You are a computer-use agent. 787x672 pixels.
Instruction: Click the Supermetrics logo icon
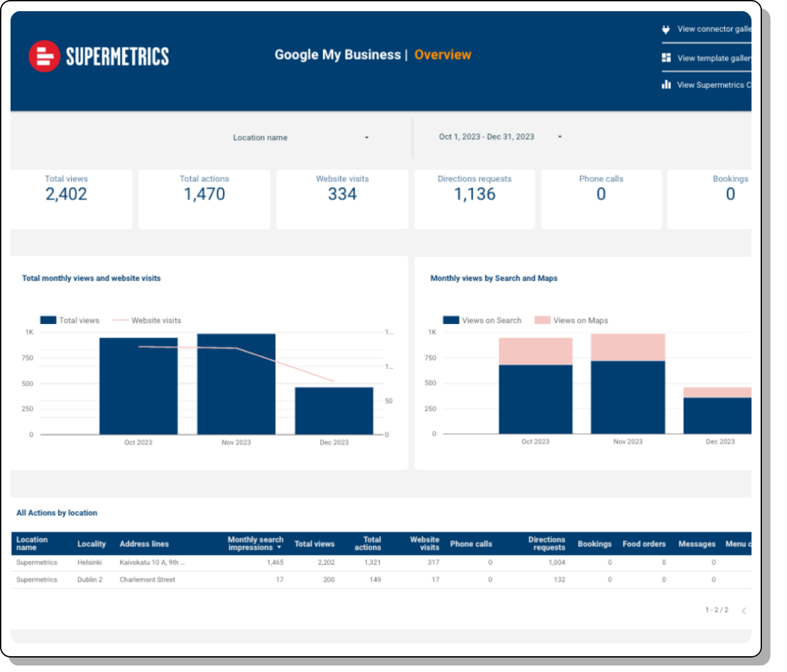(44, 56)
